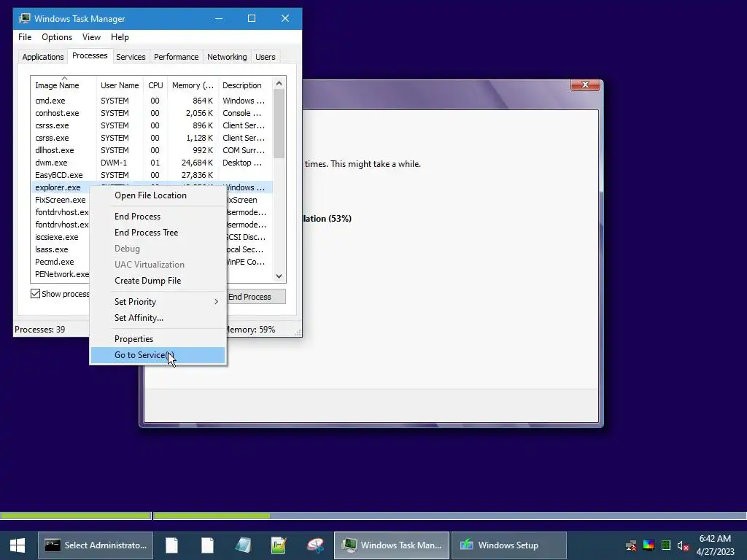Switch to the Performance tab
This screenshot has height=560, width=747.
176,57
